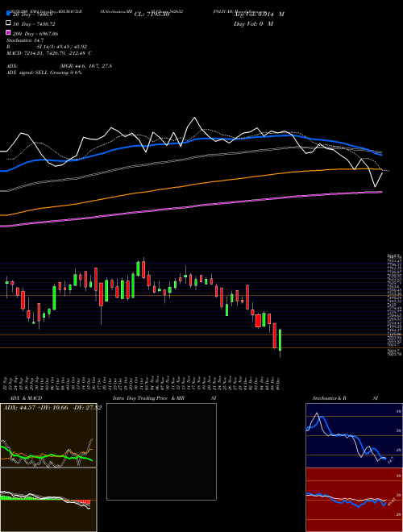Open the ADX indicator chart panel
The image size is (403, 532).
pyautogui.click(x=48, y=435)
